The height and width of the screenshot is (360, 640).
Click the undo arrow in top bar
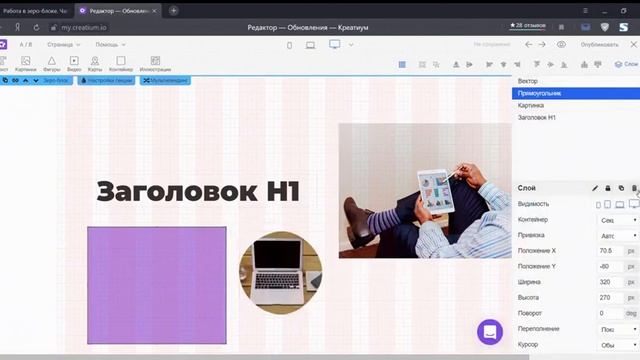pyautogui.click(x=529, y=44)
